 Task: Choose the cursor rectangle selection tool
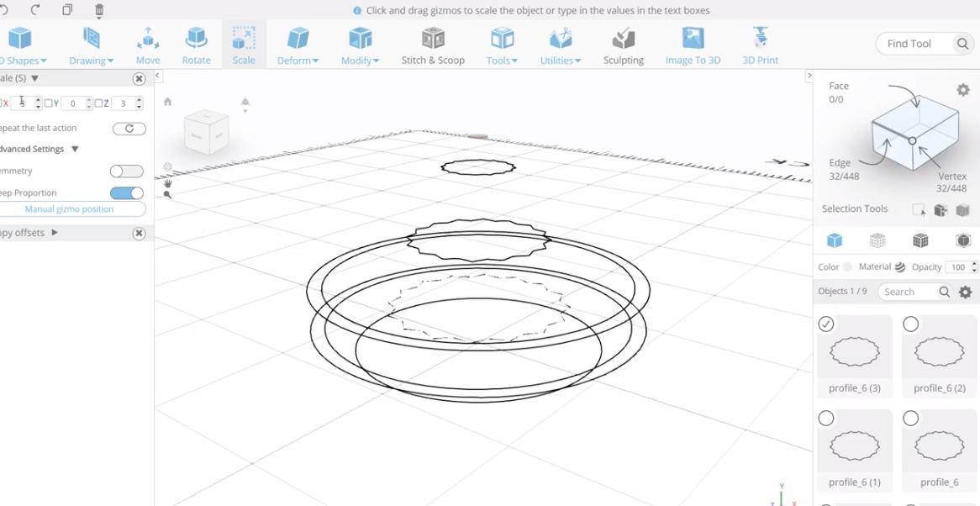coord(919,210)
